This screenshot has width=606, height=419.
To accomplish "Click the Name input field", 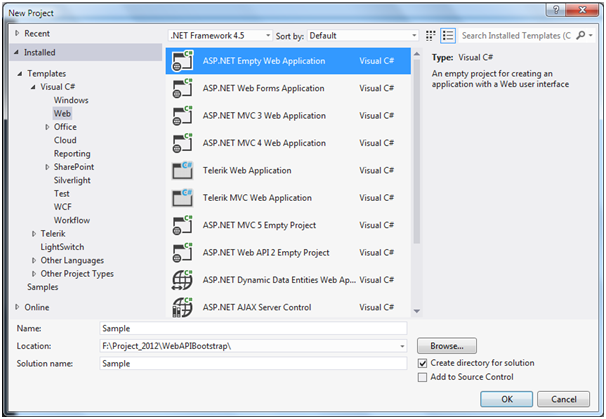I will (x=253, y=329).
